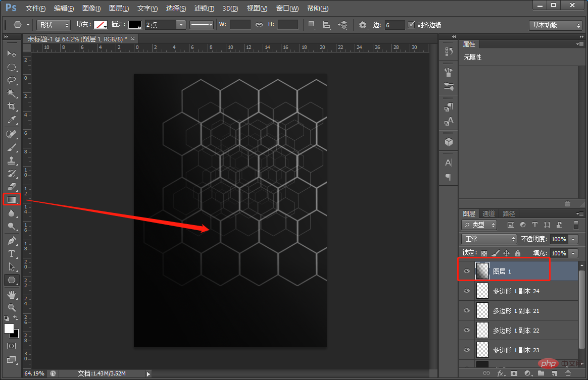Select the Eyedropper tool
The image size is (588, 380).
[12, 120]
